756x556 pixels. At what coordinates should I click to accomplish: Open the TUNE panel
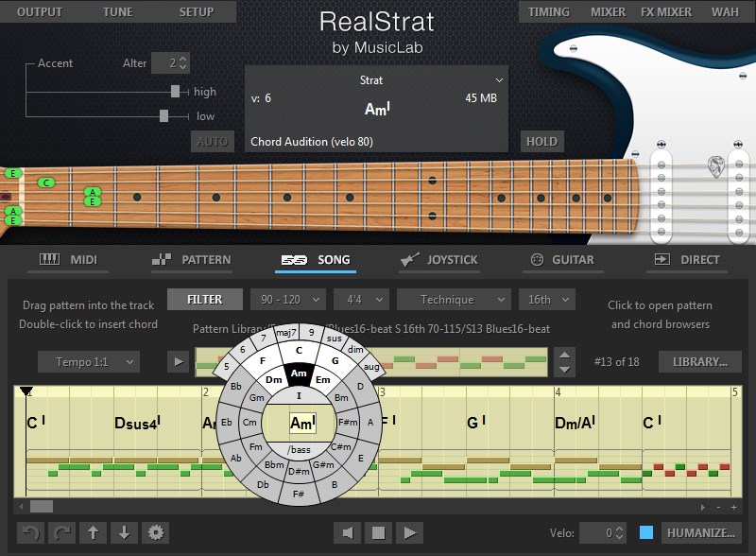coord(117,11)
